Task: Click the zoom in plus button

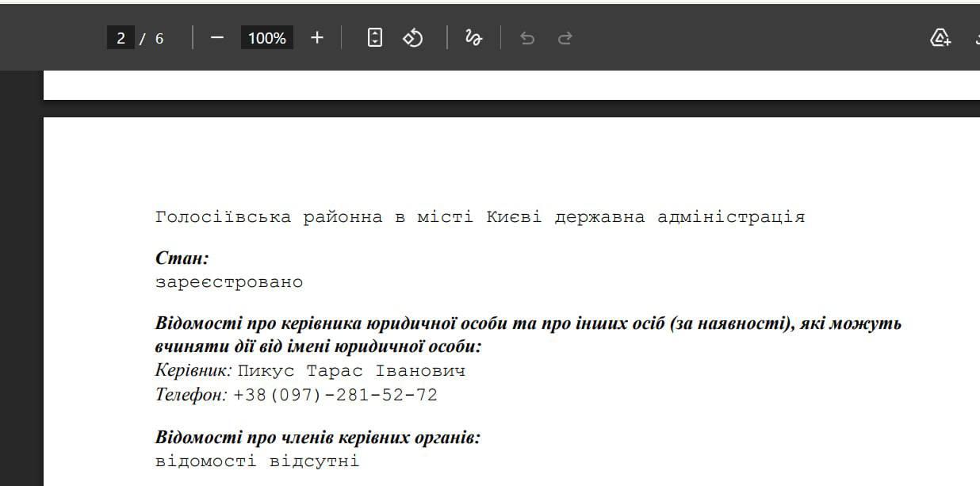Action: tap(316, 38)
